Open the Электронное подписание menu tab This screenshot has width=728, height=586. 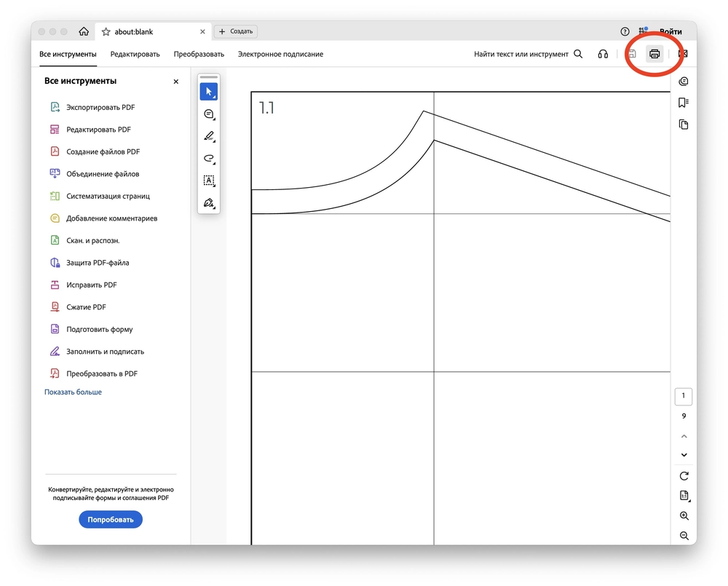click(280, 54)
